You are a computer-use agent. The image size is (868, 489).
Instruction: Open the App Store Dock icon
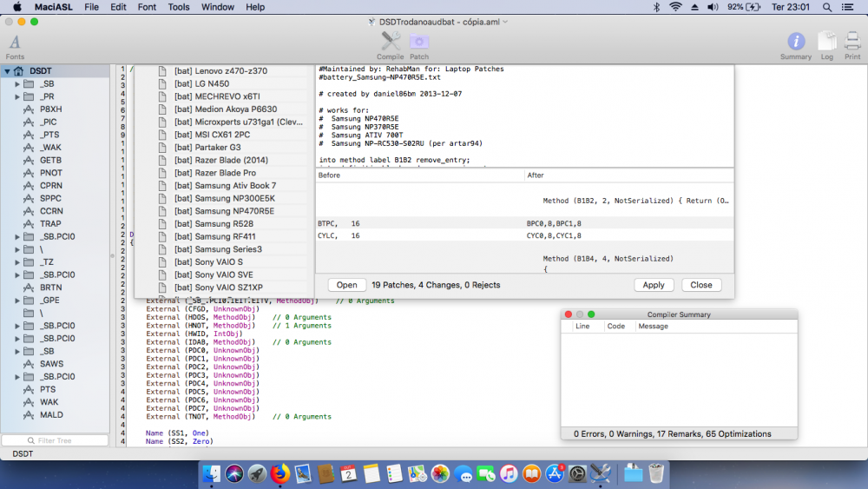tap(554, 474)
